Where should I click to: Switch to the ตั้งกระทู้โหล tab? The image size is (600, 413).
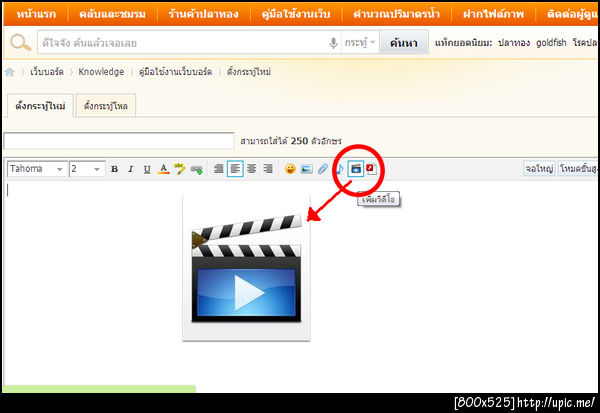106,106
